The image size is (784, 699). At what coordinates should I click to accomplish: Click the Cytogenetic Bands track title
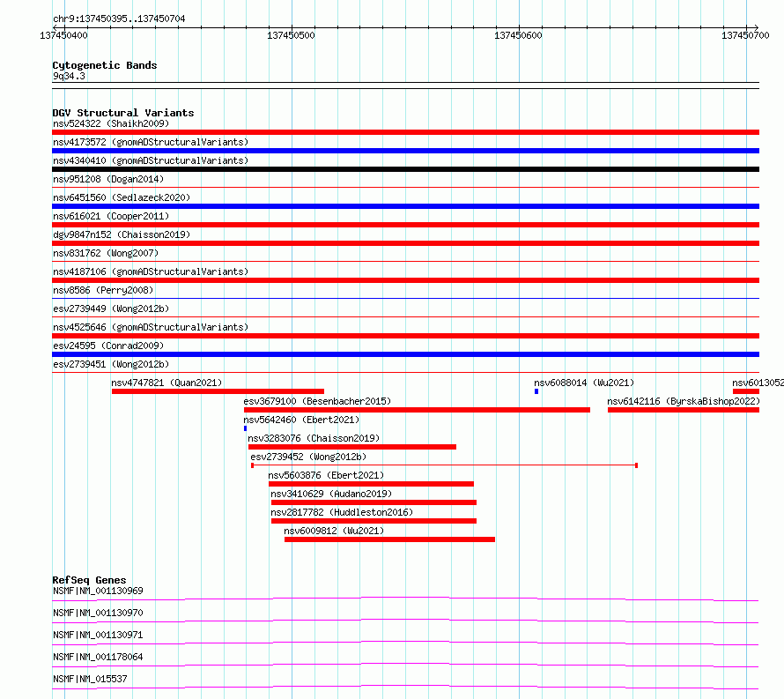(x=105, y=65)
